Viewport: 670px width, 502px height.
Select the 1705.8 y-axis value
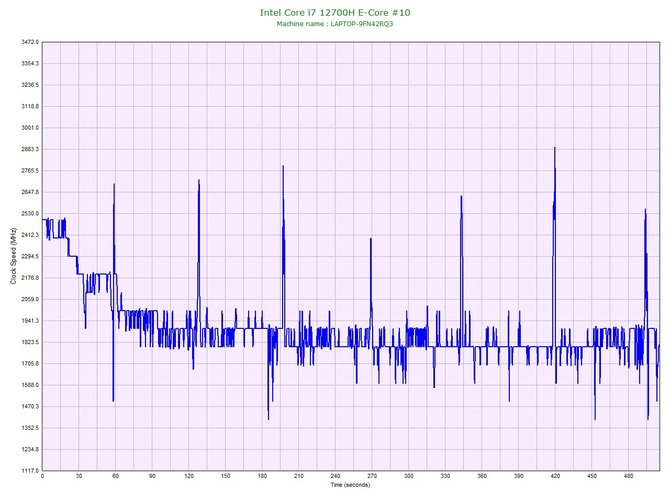pos(30,364)
